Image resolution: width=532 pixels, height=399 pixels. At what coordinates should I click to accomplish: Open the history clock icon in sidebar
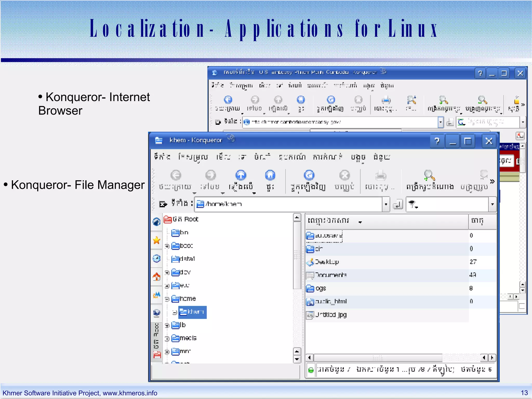click(157, 258)
